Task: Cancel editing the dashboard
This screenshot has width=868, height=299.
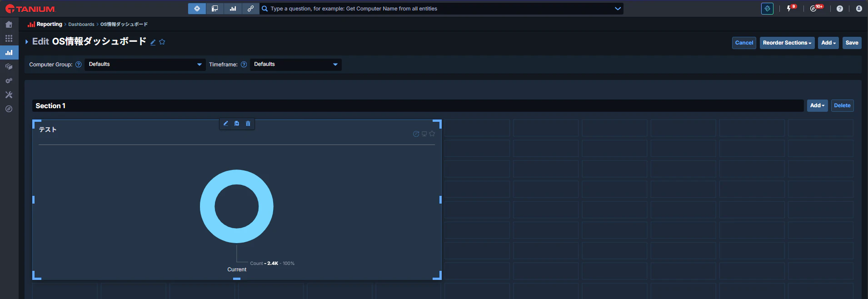Action: (744, 43)
